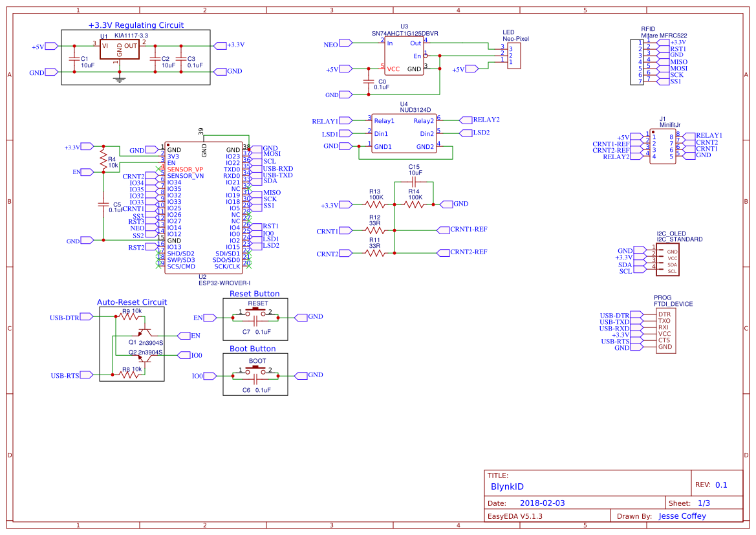Select the LED Neo-Pixel header symbol
This screenshot has height=535, width=756.
point(514,55)
